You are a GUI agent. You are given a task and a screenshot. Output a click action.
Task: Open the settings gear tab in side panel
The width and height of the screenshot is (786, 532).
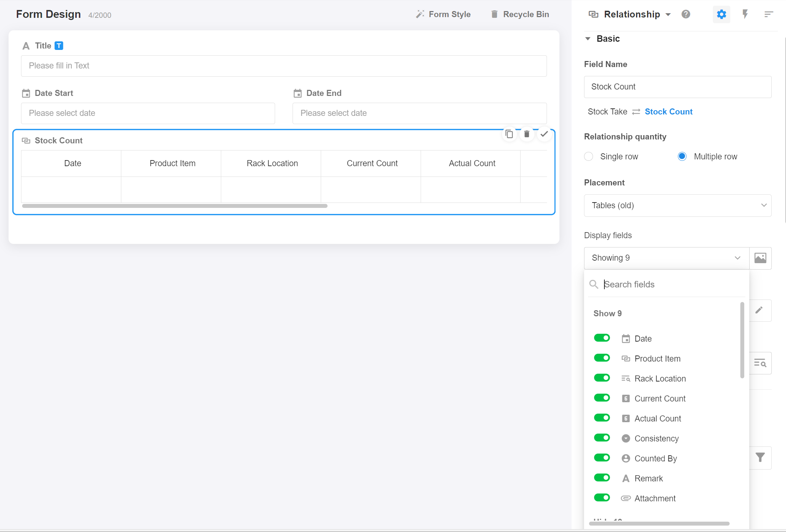tap(721, 14)
